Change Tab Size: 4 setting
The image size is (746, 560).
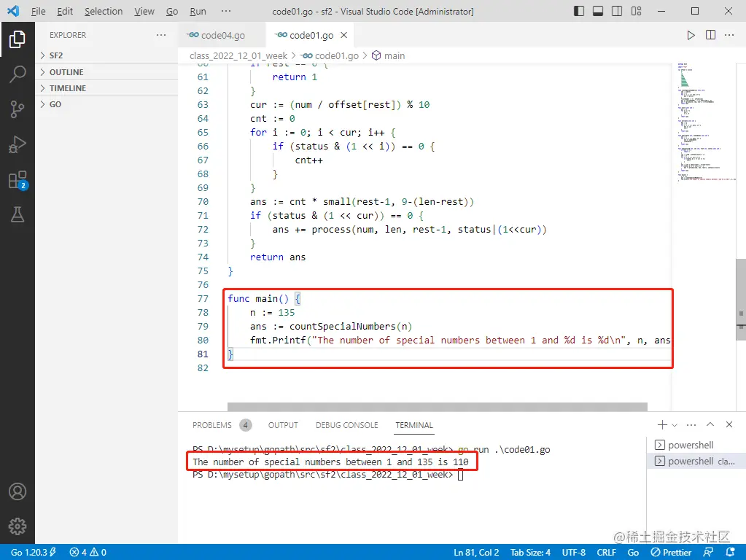(x=530, y=553)
